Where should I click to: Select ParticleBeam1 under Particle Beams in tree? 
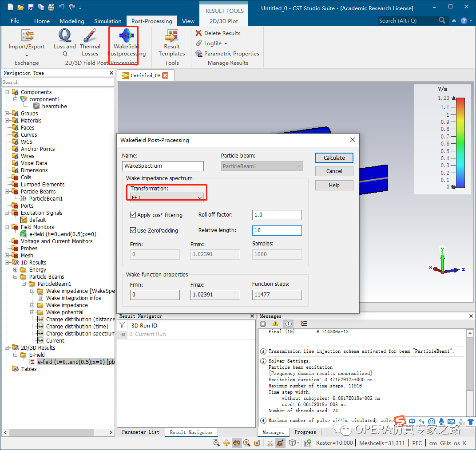pyautogui.click(x=46, y=199)
